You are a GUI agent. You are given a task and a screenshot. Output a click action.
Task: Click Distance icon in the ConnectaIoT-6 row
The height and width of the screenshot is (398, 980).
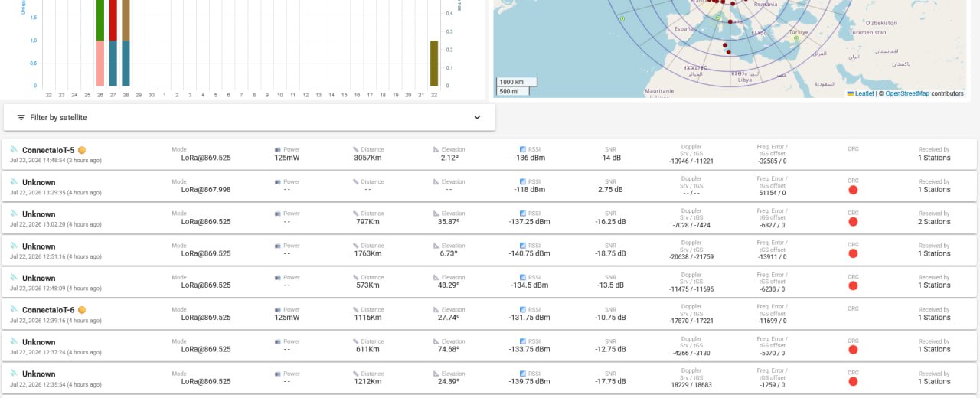[355, 309]
